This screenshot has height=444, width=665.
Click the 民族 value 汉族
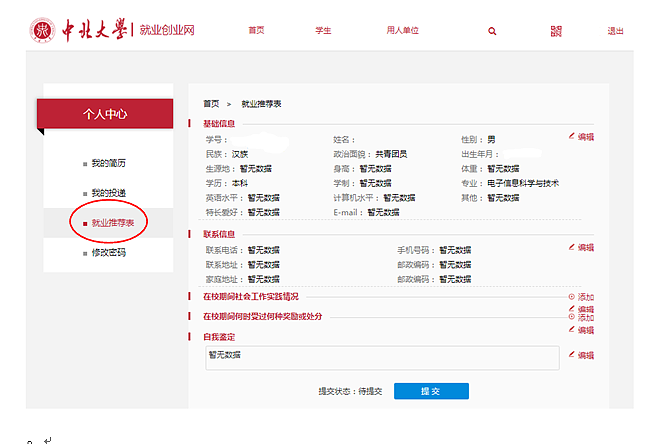[x=240, y=154]
